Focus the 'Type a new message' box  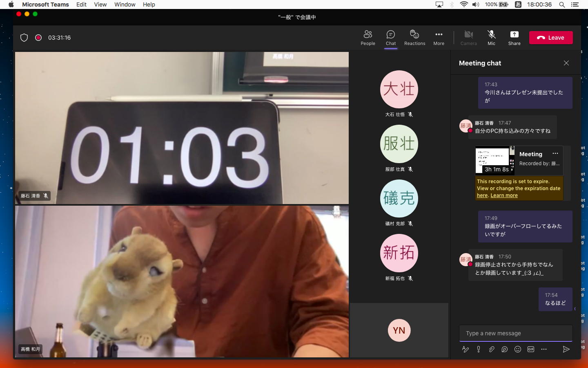pyautogui.click(x=516, y=333)
